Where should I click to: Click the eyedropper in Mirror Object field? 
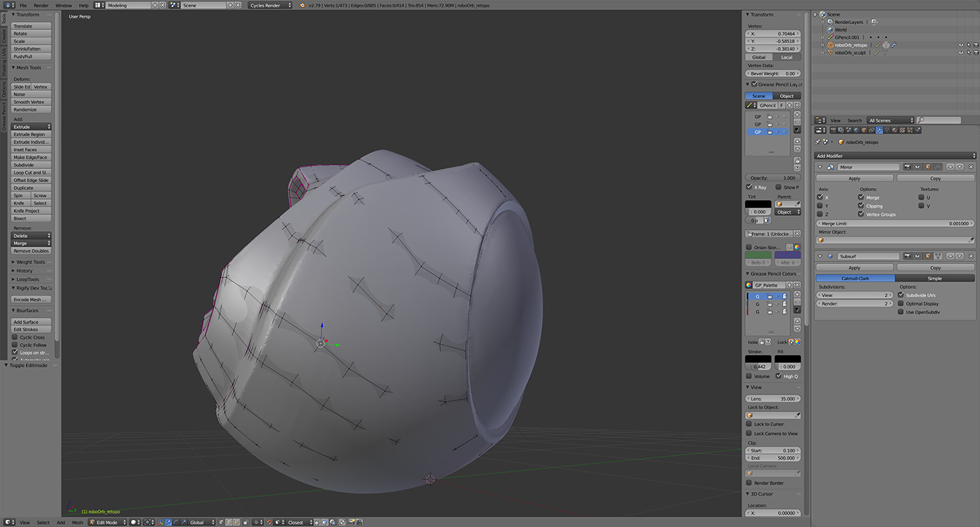[x=971, y=240]
